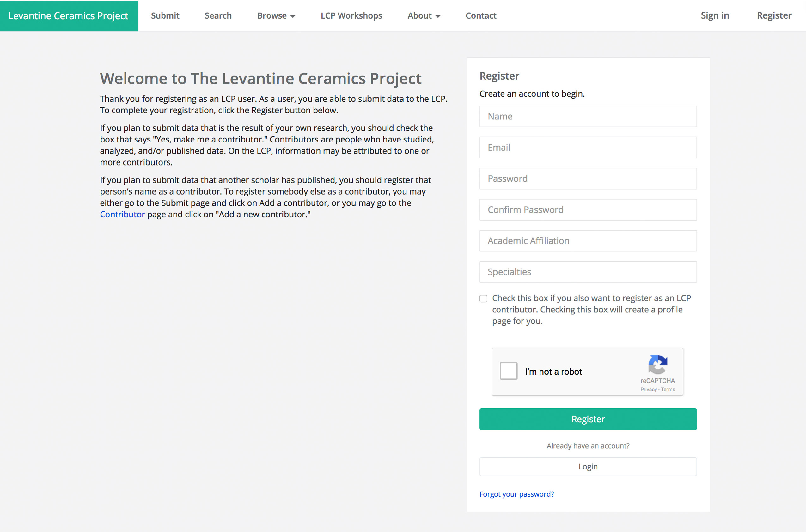This screenshot has height=532, width=806.
Task: Click Sign in at top right
Action: (x=715, y=15)
